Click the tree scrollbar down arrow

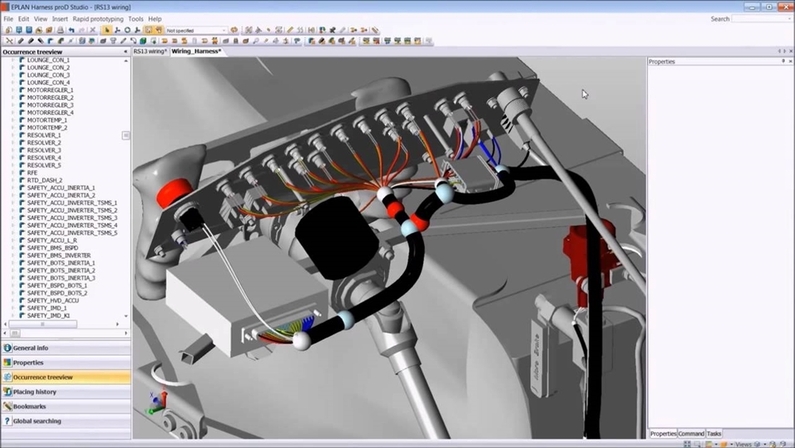[x=126, y=316]
